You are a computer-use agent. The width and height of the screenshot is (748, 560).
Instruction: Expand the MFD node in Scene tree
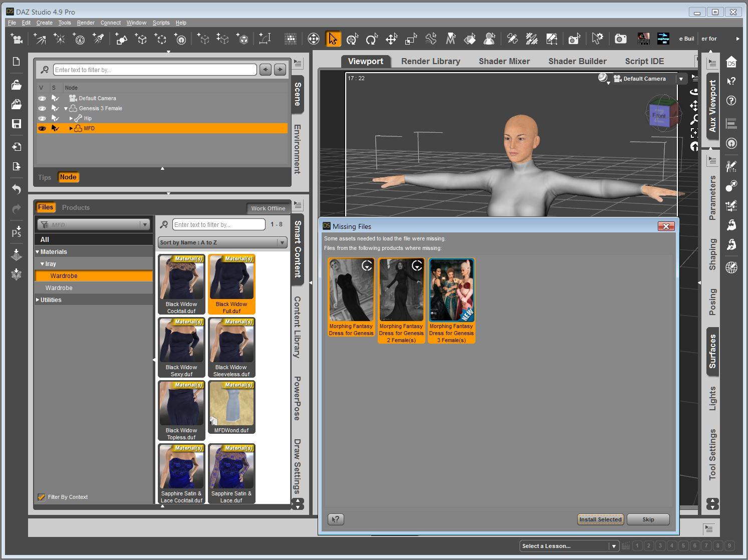[x=71, y=128]
